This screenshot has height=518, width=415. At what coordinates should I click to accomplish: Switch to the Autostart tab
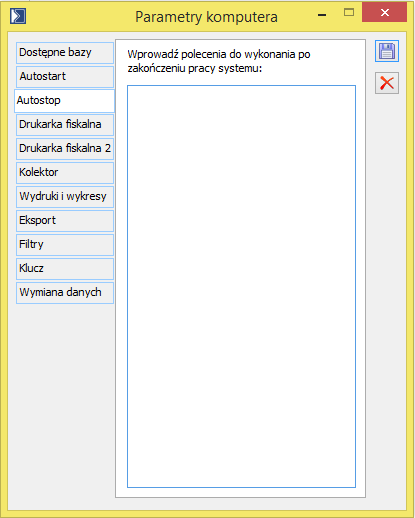click(65, 77)
